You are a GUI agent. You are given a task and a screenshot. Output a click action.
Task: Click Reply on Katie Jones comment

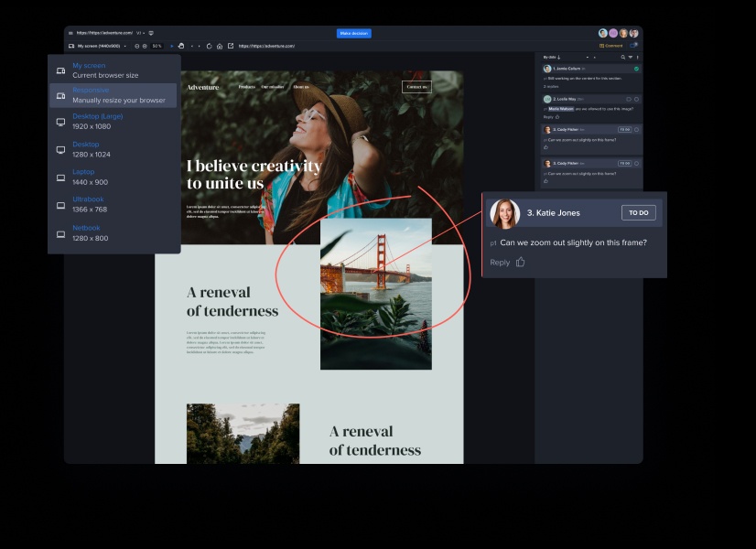coord(500,263)
